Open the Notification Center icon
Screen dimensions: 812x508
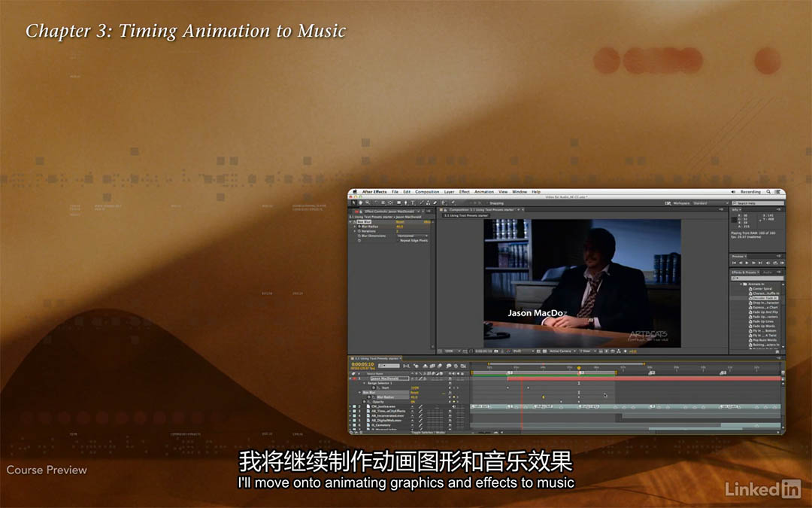point(778,192)
